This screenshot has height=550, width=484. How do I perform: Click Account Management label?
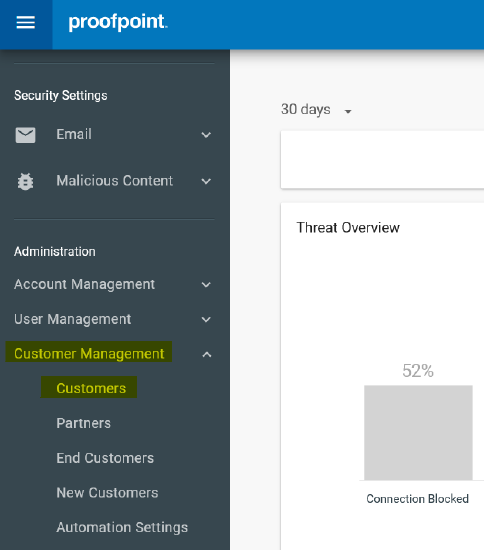[x=85, y=284]
